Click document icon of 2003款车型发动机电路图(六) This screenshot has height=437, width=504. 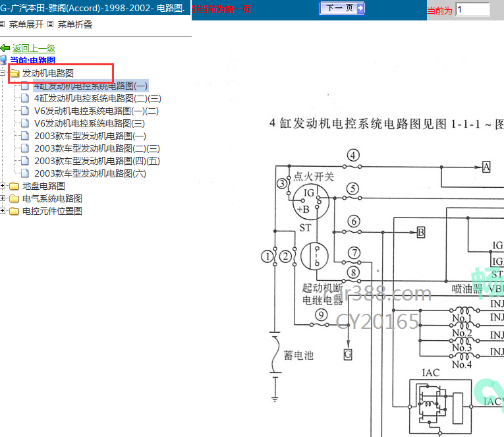pos(25,173)
